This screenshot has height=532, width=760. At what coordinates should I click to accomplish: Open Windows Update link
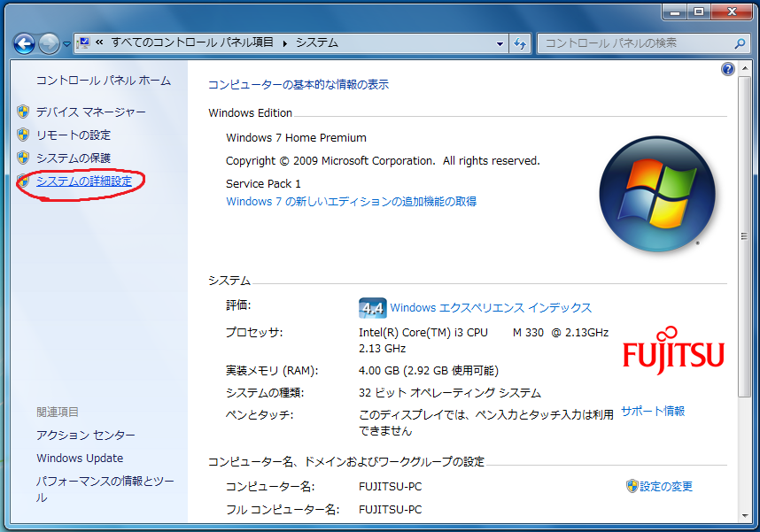click(80, 459)
